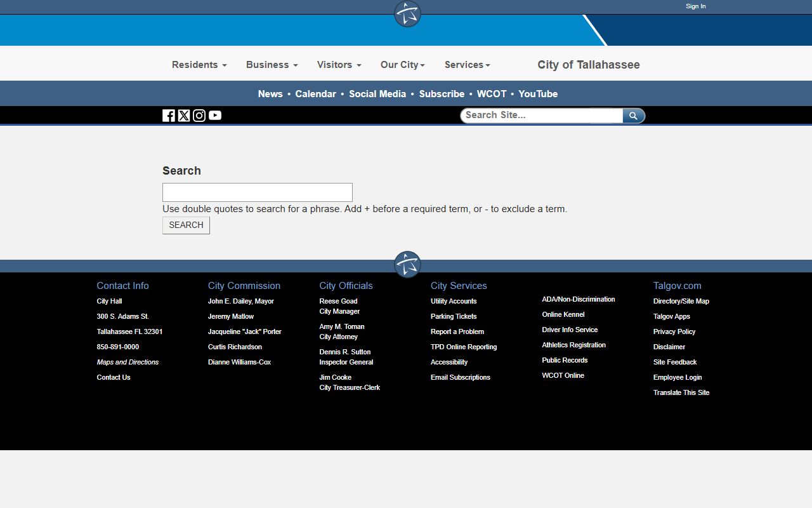Open Jeremy Matlow link

(231, 316)
